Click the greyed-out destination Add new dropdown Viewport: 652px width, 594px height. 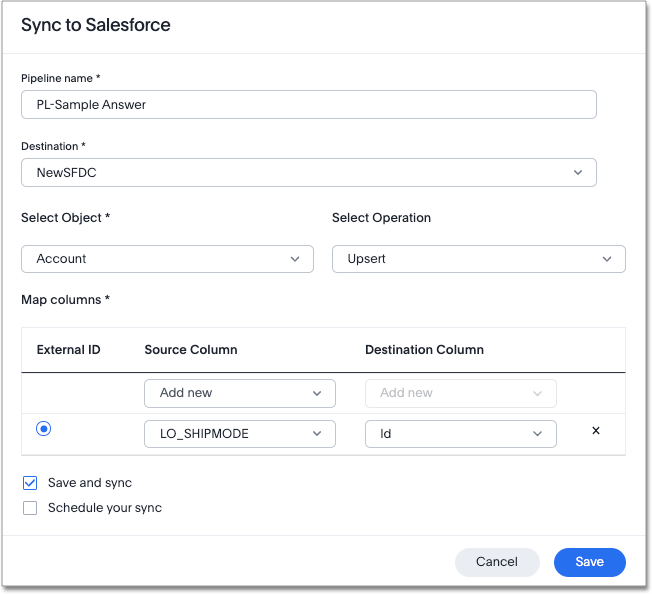point(460,393)
